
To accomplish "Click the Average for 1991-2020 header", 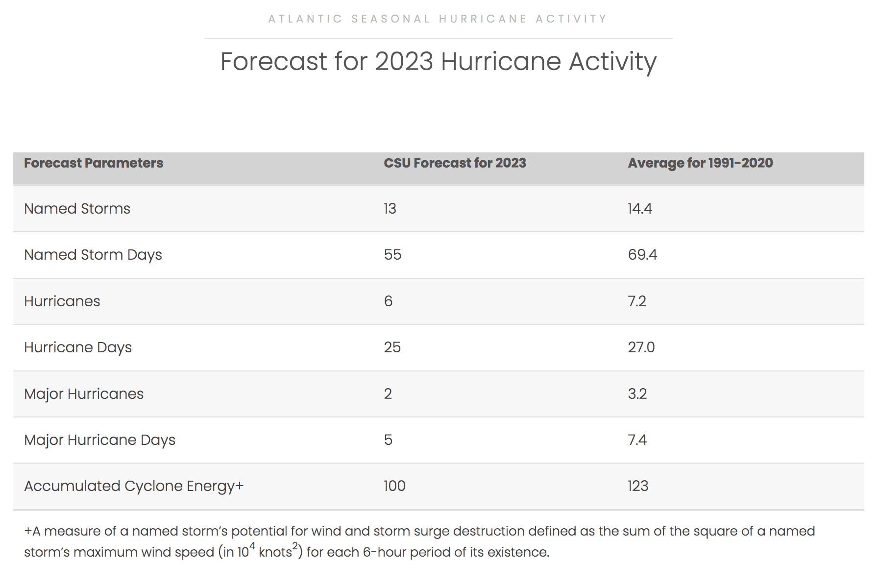I will click(x=700, y=163).
